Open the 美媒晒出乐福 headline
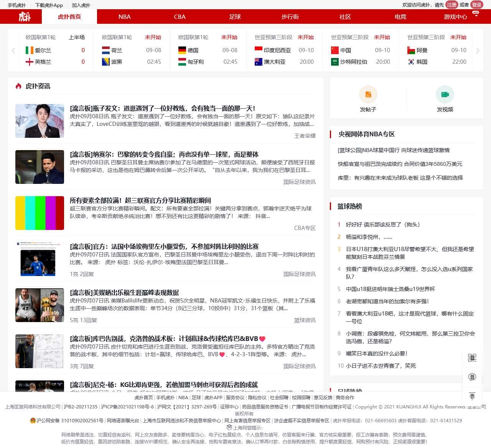Screen dimensions: 491x448 124,293
